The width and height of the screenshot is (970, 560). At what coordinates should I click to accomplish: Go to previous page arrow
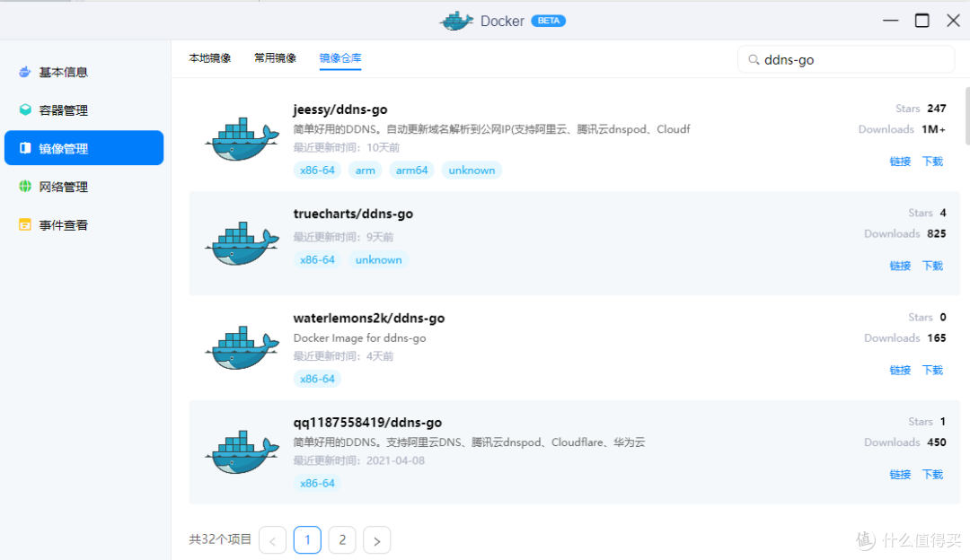(x=273, y=540)
